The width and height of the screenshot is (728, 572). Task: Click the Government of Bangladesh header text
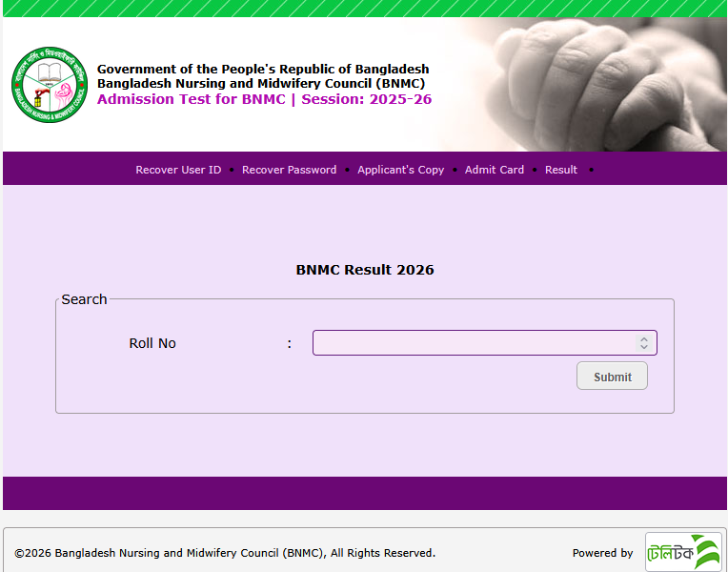[x=263, y=70]
